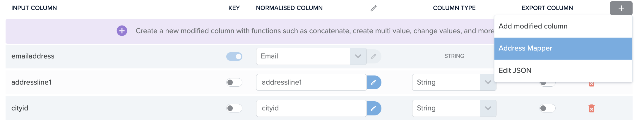Toggle key switch for emailaddress
Image resolution: width=644 pixels, height=121 pixels.
click(234, 56)
